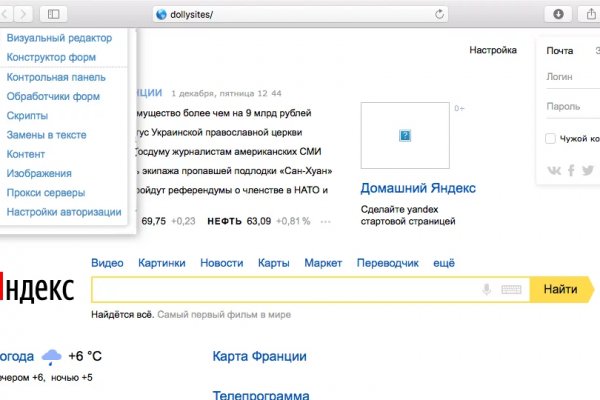Expand the three dots next to НЕФТЬ rates

tap(321, 221)
